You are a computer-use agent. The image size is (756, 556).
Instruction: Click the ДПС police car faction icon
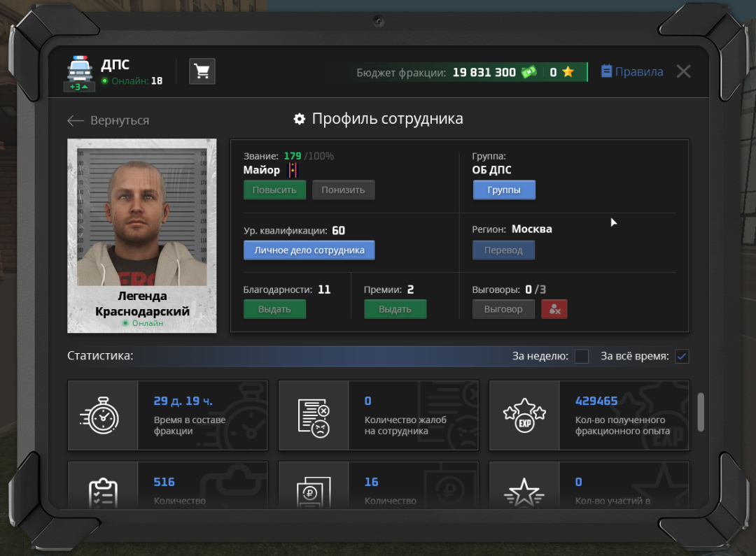pyautogui.click(x=80, y=69)
